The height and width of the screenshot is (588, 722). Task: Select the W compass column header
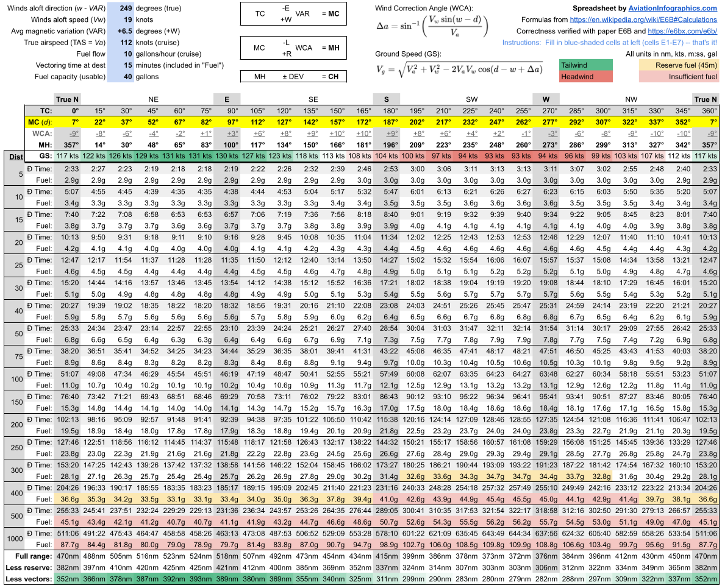click(x=546, y=99)
